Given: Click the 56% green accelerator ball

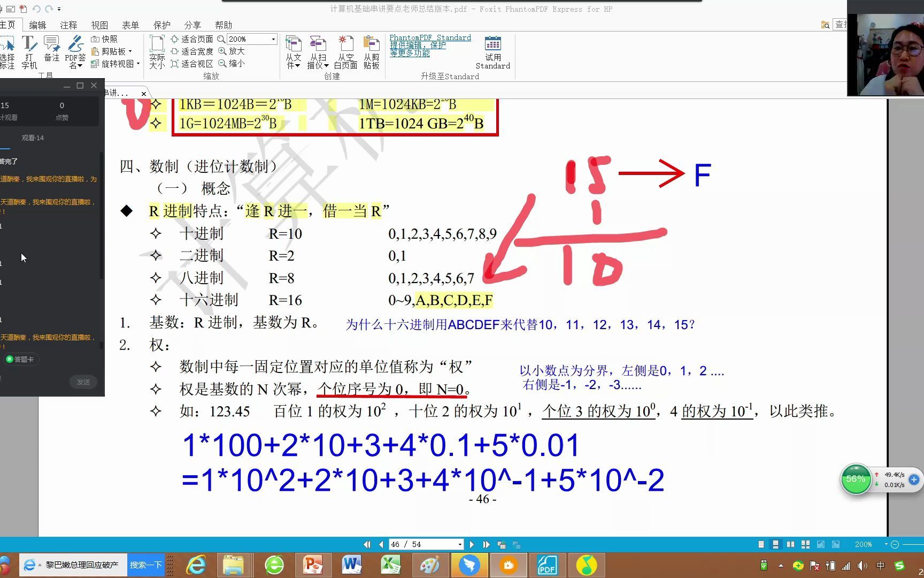Looking at the screenshot, I should (x=856, y=479).
